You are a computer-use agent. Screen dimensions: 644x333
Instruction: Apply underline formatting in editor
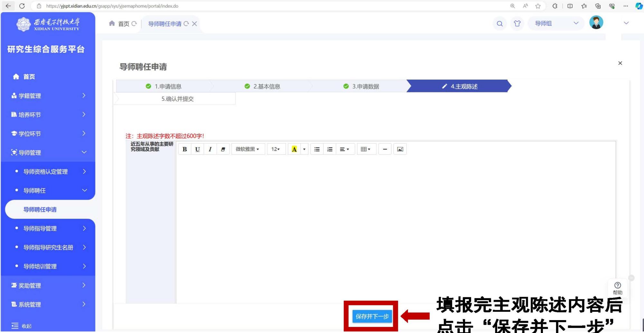click(x=197, y=149)
